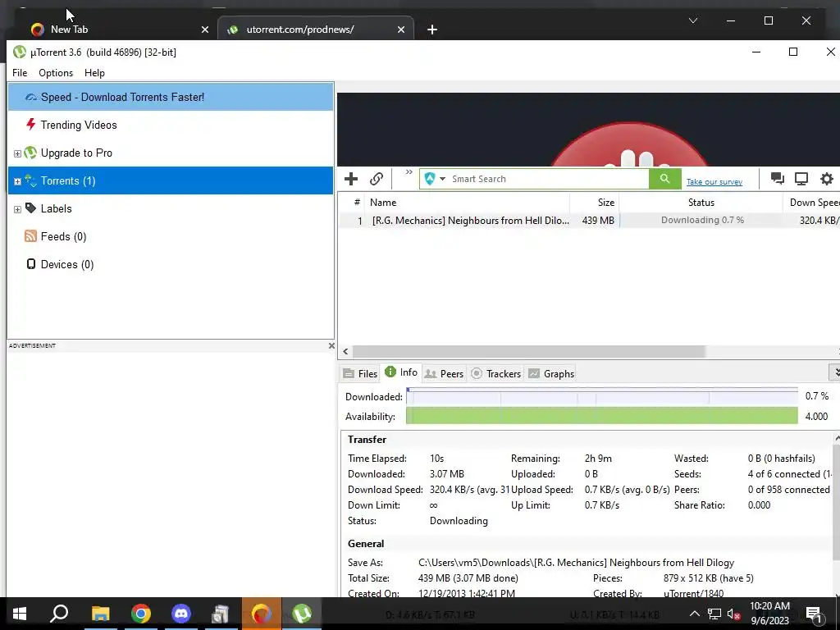Open the Options menu
The height and width of the screenshot is (630, 840).
click(56, 73)
